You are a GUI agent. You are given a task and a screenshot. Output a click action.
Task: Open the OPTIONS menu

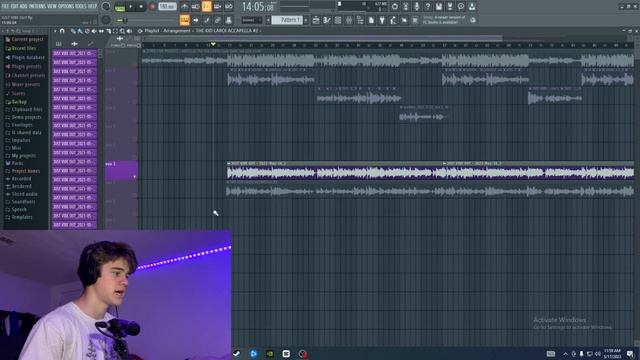[x=67, y=7]
